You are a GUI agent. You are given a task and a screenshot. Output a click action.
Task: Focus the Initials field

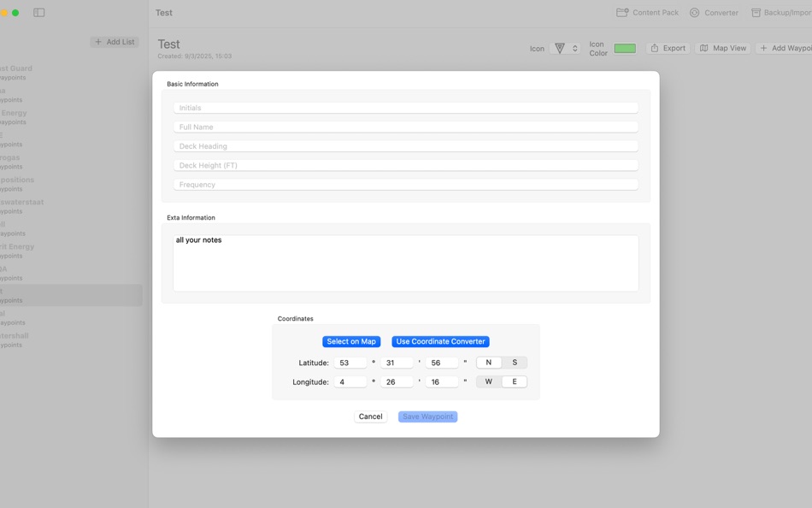(405, 108)
